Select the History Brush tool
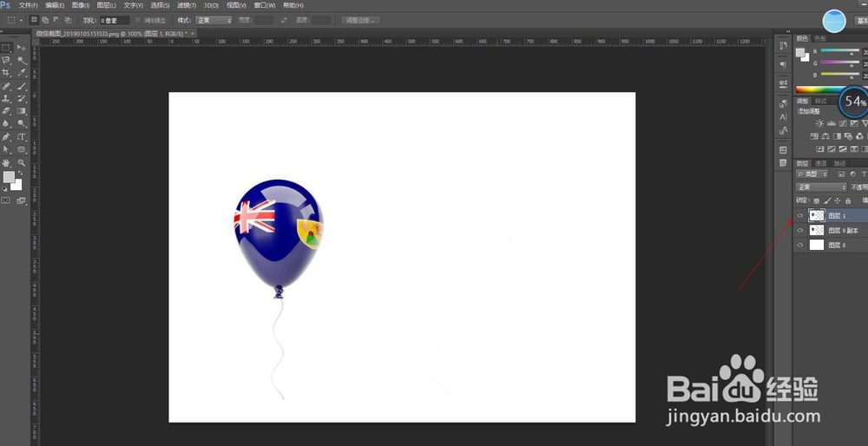Image resolution: width=868 pixels, height=446 pixels. pos(21,99)
